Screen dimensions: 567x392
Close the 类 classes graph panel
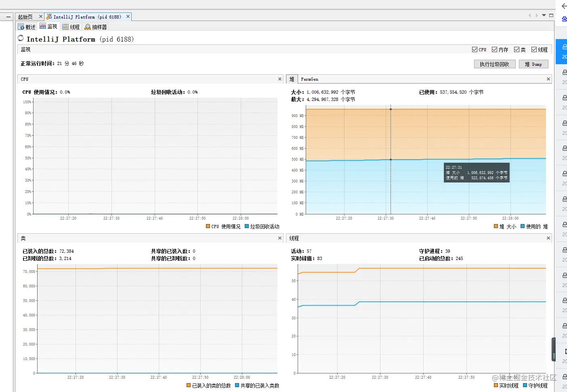[x=280, y=238]
